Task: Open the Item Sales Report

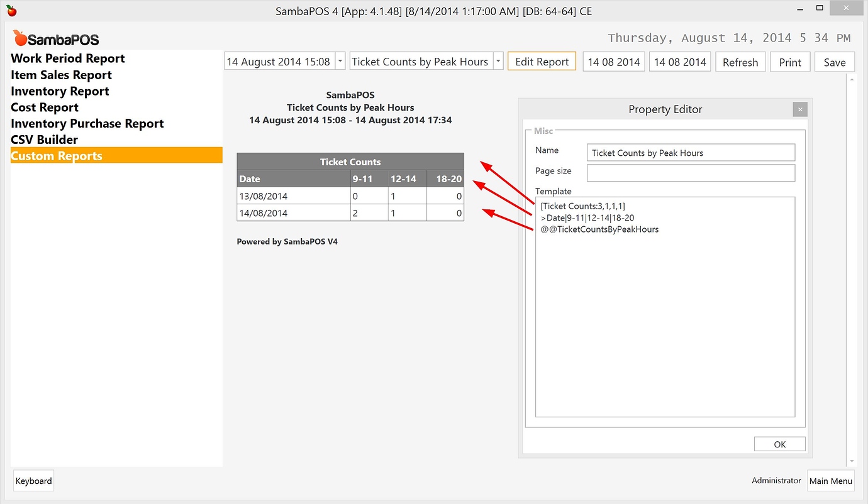Action: pos(61,75)
